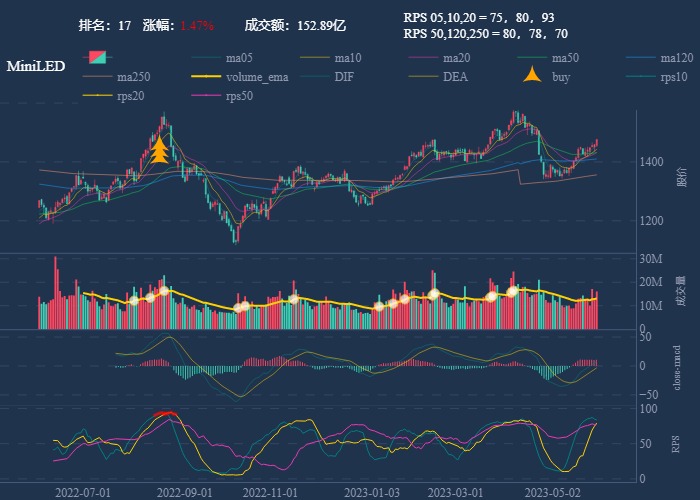Click RPS 05,10,20 values line
Viewport: 700px width, 500px height.
coord(479,17)
